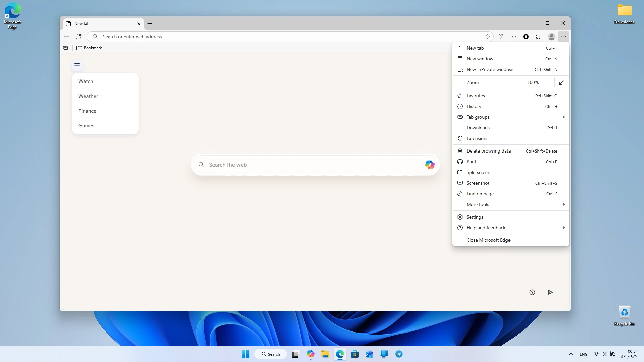
Task: Open Telegram from the taskbar
Action: tap(399, 354)
